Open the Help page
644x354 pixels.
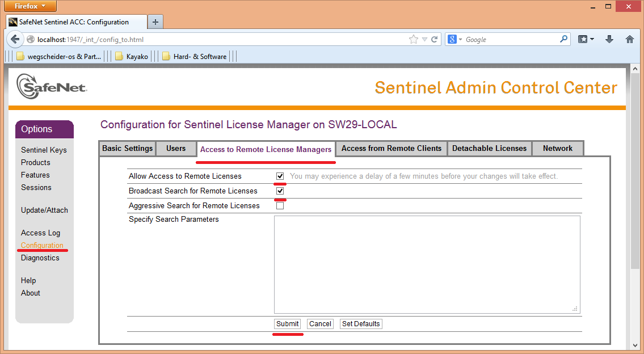click(28, 280)
